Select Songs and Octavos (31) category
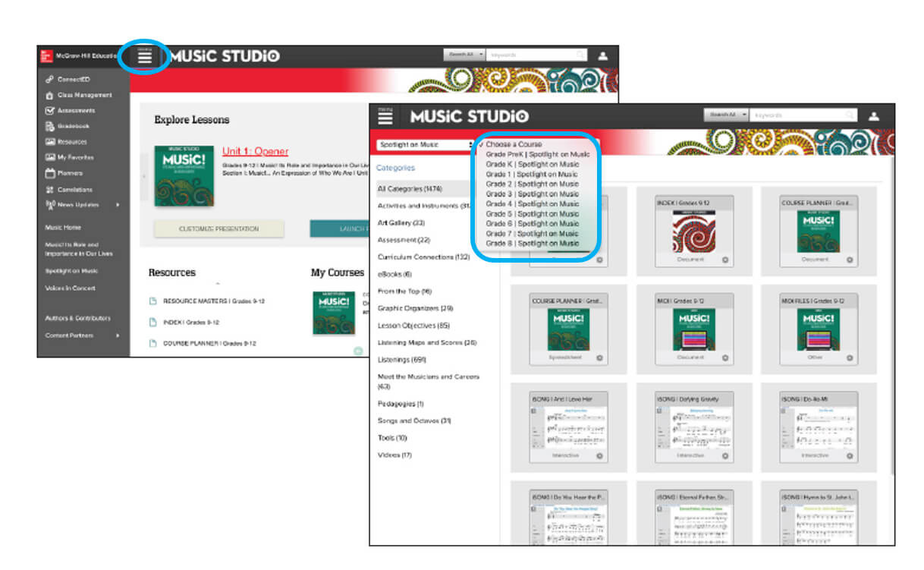The height and width of the screenshot is (570, 924). pos(414,420)
